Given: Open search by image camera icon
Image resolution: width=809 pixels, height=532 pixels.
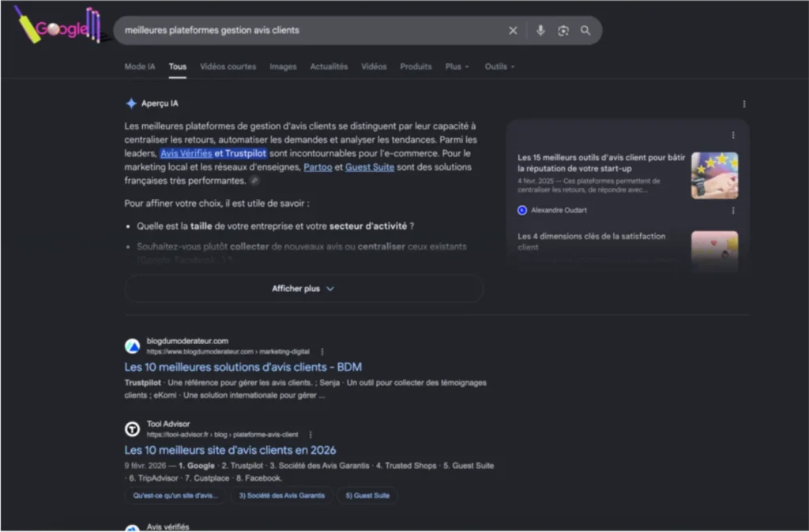Looking at the screenshot, I should pyautogui.click(x=563, y=31).
